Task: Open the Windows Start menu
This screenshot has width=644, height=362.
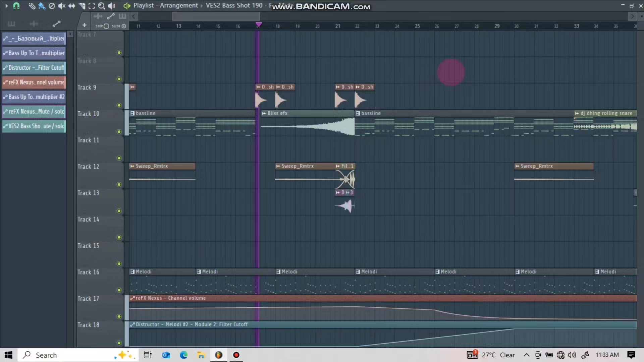Action: [8, 355]
